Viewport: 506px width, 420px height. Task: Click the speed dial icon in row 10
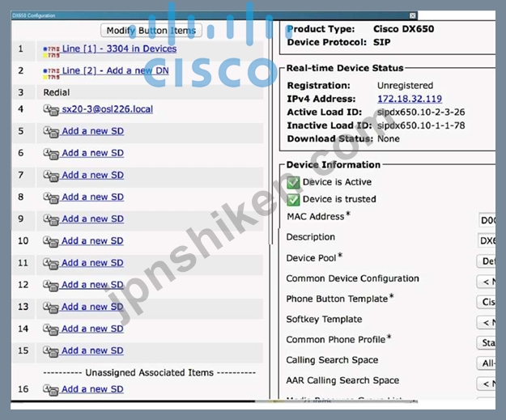click(51, 242)
